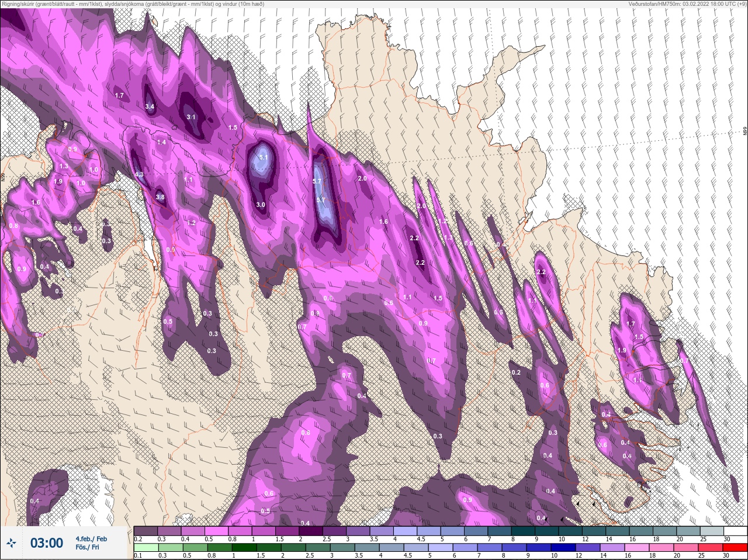
Task: Pick the dark plum first swatch of snow legend
Action: pyautogui.click(x=146, y=531)
